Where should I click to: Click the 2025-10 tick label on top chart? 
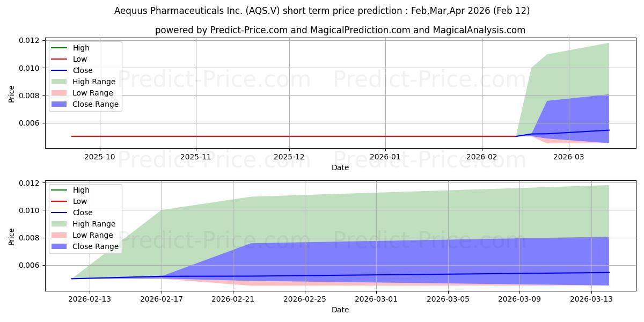click(100, 157)
